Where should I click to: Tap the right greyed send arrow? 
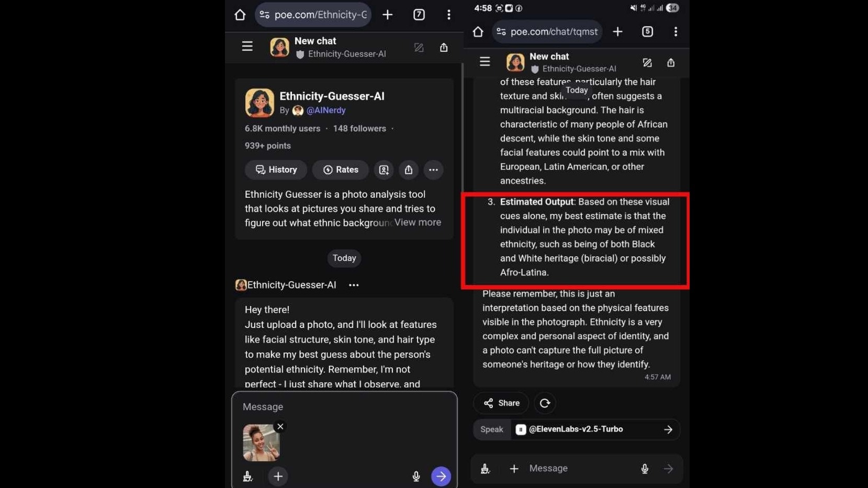[668, 469]
